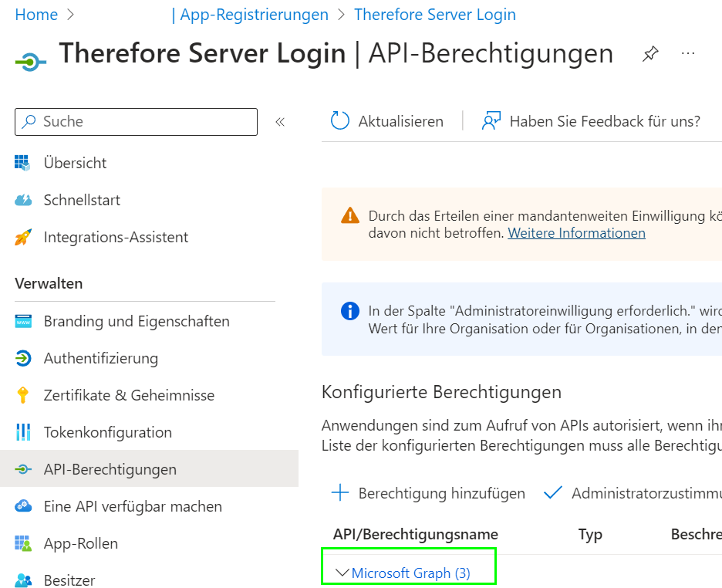Select the API-Berechtigungen menu item

[110, 470]
